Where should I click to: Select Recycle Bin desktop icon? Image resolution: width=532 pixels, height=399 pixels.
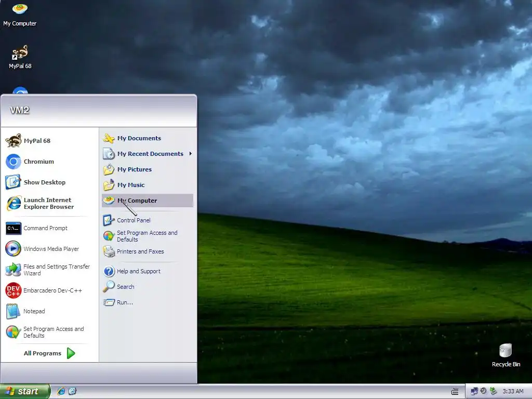click(506, 355)
